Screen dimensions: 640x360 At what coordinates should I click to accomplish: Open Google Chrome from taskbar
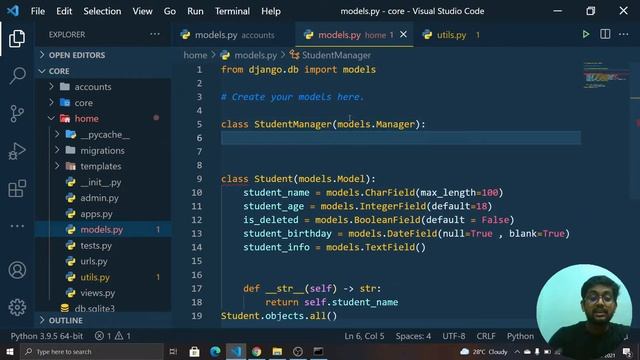[x=256, y=351]
